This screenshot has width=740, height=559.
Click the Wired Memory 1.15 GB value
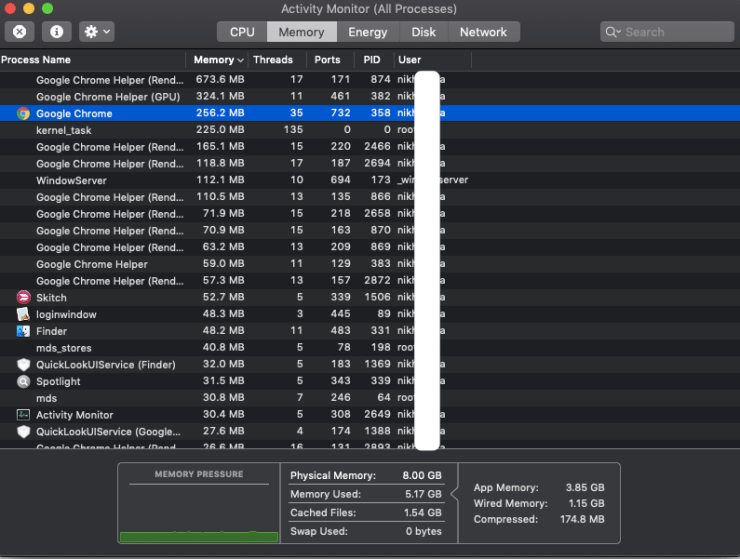point(586,503)
